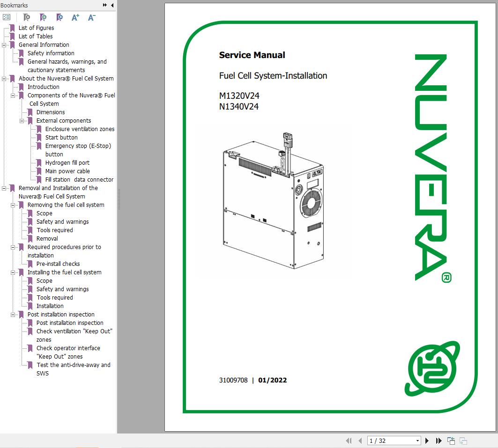Screen dimensions: 498x448
Task: Go to the previous page
Action: (x=360, y=441)
